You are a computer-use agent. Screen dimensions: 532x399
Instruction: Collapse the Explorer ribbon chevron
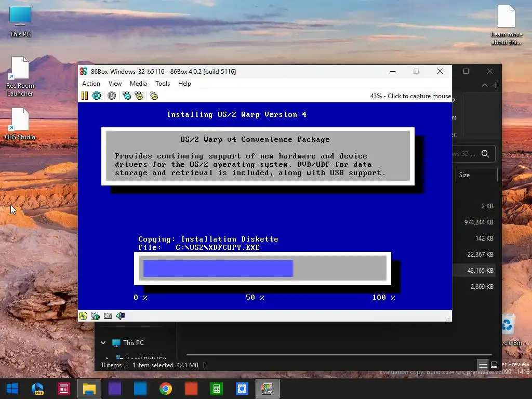coord(485,85)
